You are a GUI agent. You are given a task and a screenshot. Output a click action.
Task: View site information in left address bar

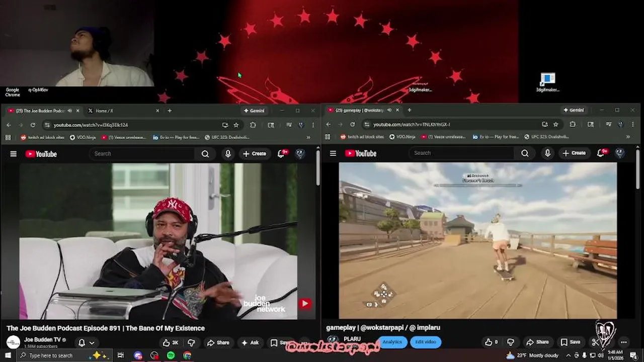[47, 125]
